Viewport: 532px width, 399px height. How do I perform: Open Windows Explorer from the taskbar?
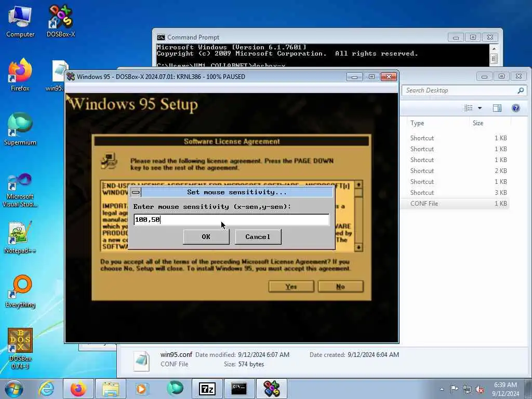(111, 389)
